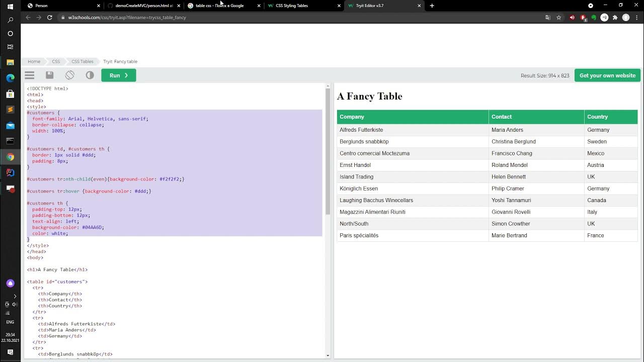644x362 pixels.
Task: Bookmark this page with the star icon
Action: point(558,18)
